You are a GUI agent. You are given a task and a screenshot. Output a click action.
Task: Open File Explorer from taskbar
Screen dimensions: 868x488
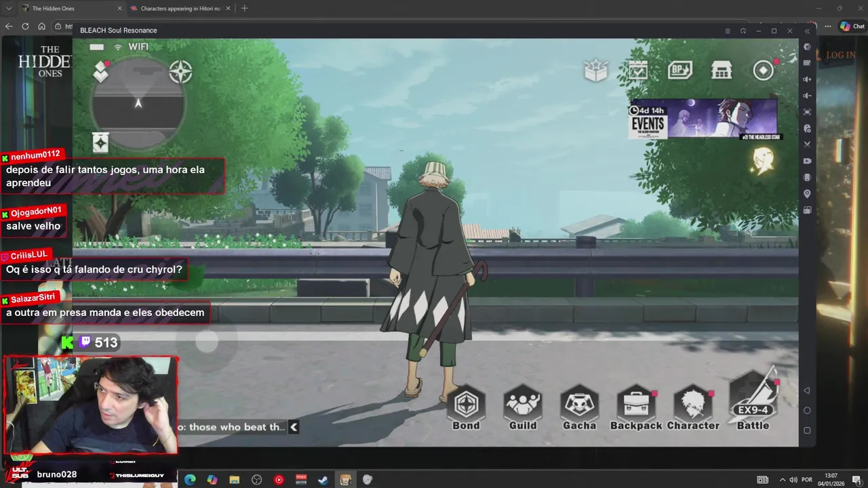pyautogui.click(x=235, y=480)
